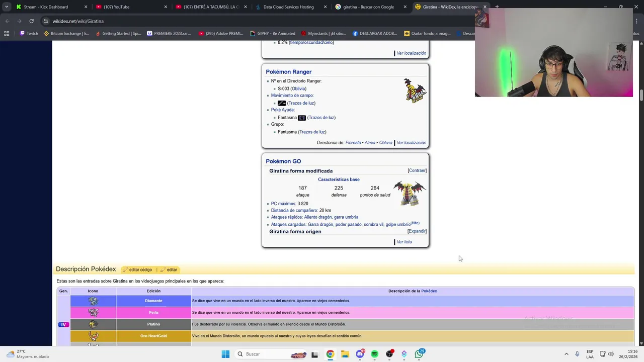
Task: Open the Oro HeartGold edition cell link
Action: (x=153, y=336)
